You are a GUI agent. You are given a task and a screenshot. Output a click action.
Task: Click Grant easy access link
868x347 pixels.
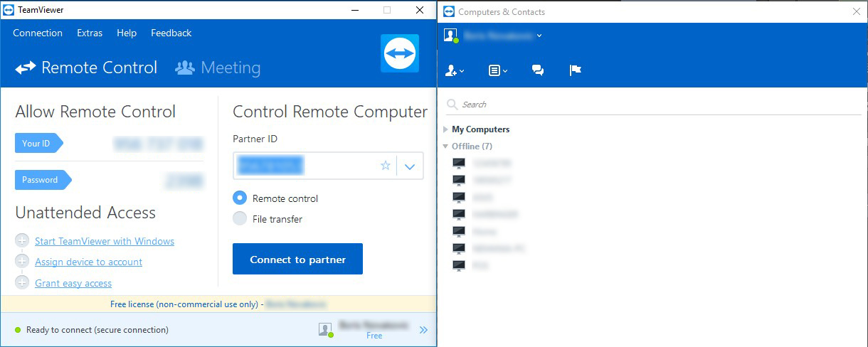point(73,283)
